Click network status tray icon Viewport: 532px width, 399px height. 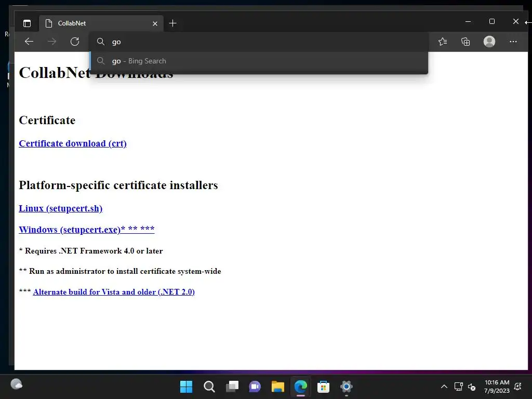tap(458, 387)
